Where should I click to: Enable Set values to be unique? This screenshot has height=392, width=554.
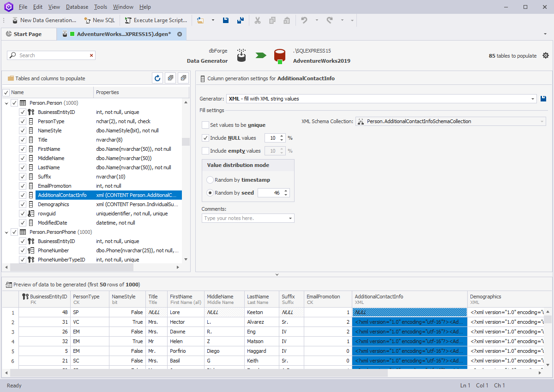(x=205, y=125)
